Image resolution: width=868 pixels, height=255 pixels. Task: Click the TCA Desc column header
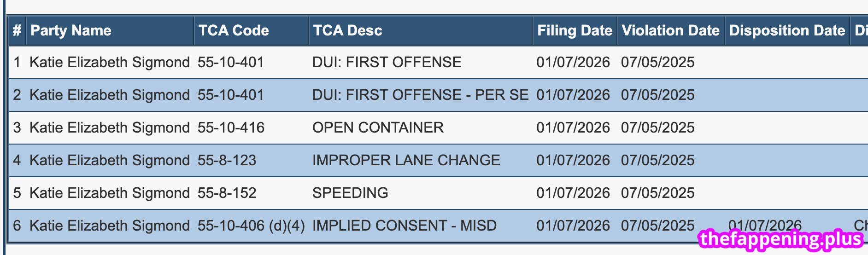tap(348, 31)
